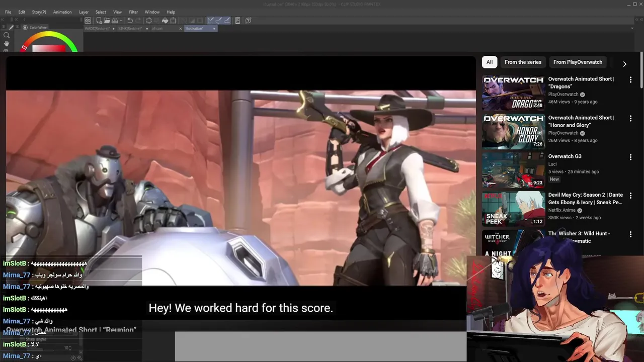Screen dimensions: 644x362
Task: Click the New document icon
Action: [x=99, y=21]
